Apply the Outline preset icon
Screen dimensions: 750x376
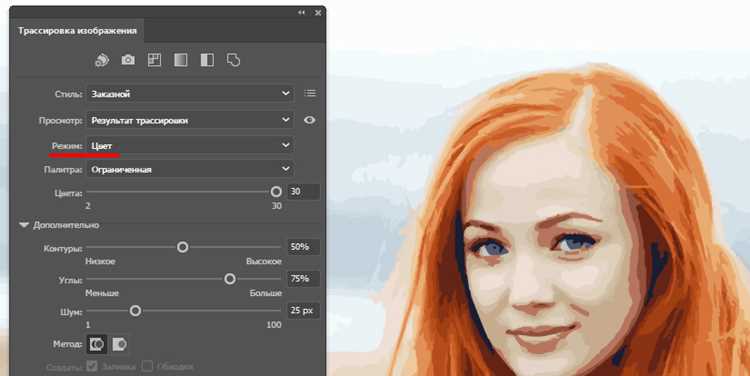233,60
